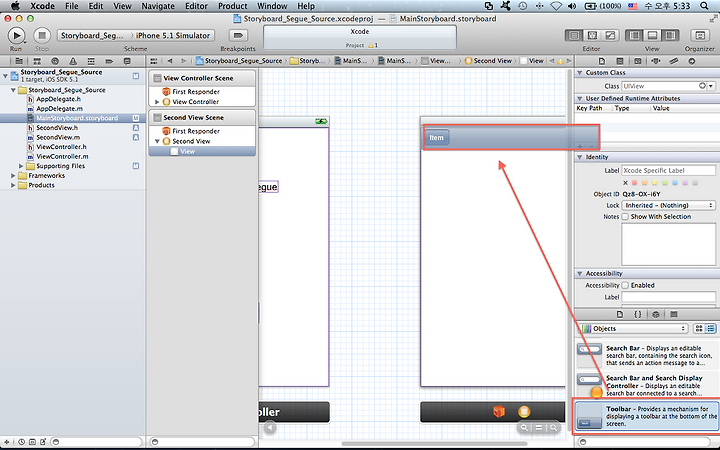The height and width of the screenshot is (450, 720).
Task: Open the Size inspector tab
Action: pyautogui.click(x=674, y=61)
